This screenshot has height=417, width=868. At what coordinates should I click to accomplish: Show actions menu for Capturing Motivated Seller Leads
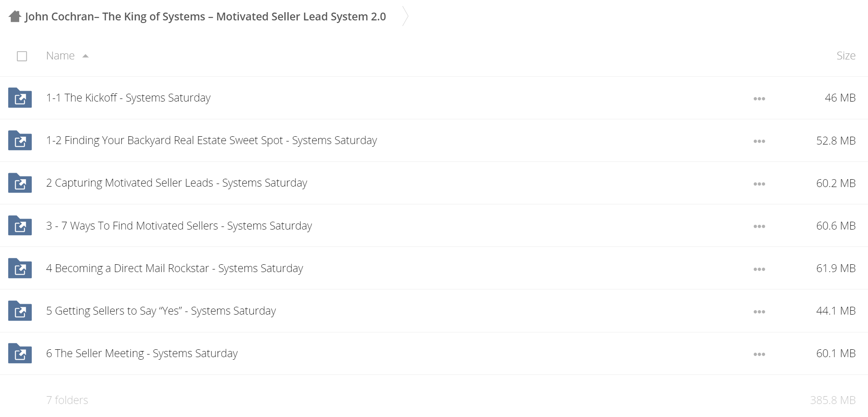point(759,184)
